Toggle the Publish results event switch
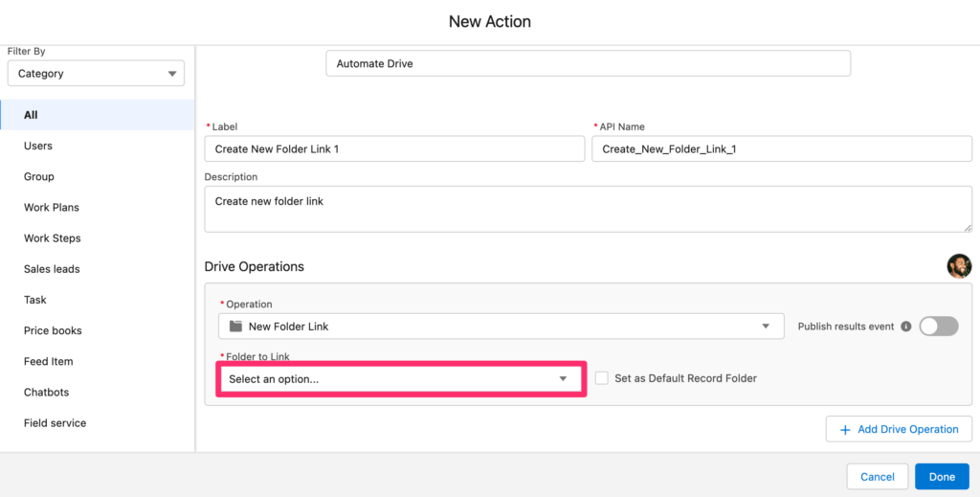This screenshot has width=980, height=497. (x=939, y=327)
